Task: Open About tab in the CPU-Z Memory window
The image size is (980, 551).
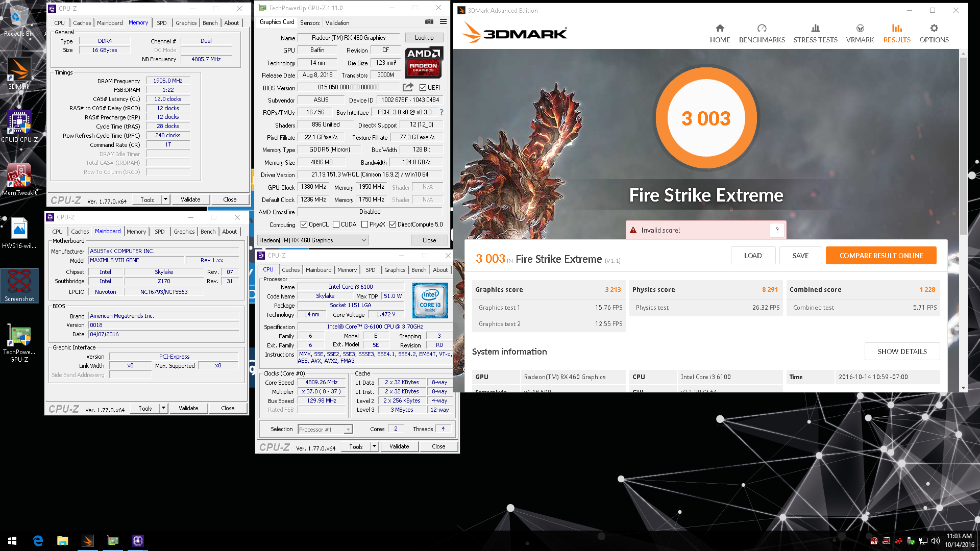Action: click(x=231, y=23)
